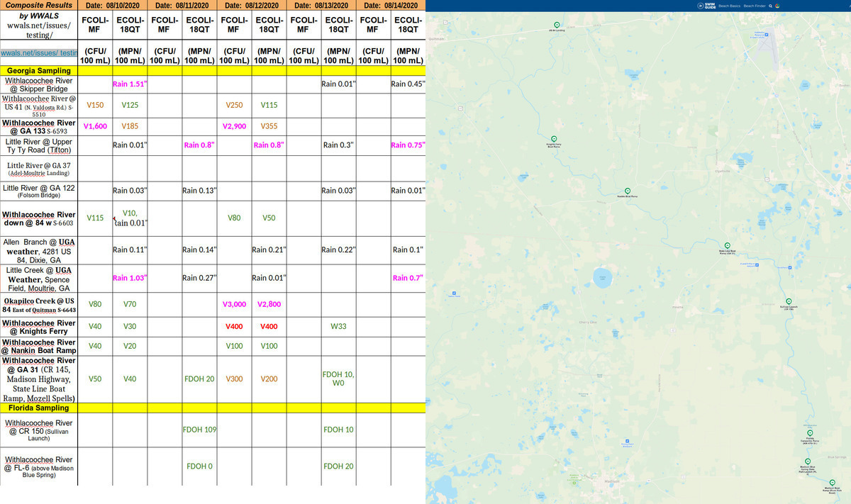This screenshot has width=851, height=504.
Task: Click 'Withlacoochee River @ Nankin Boat Ramp' row label
Action: coord(39,347)
